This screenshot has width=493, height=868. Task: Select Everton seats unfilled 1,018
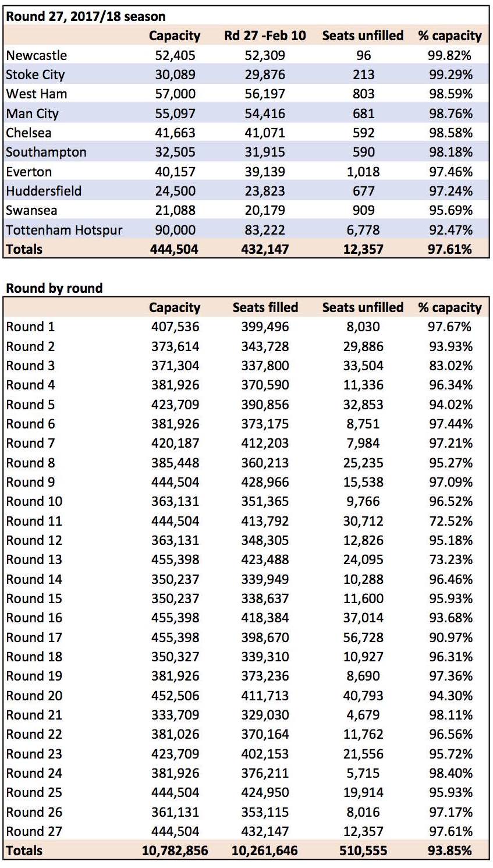pos(363,172)
